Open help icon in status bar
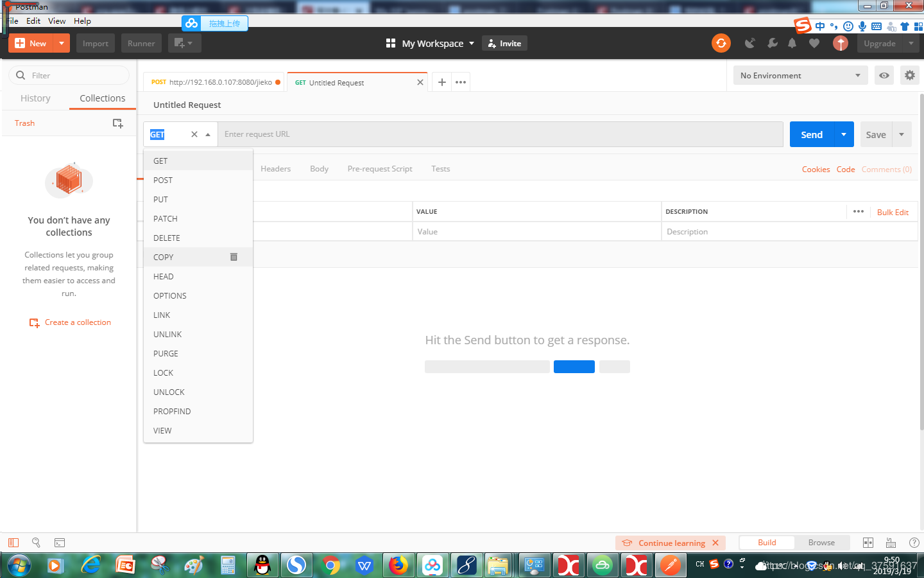 (914, 543)
